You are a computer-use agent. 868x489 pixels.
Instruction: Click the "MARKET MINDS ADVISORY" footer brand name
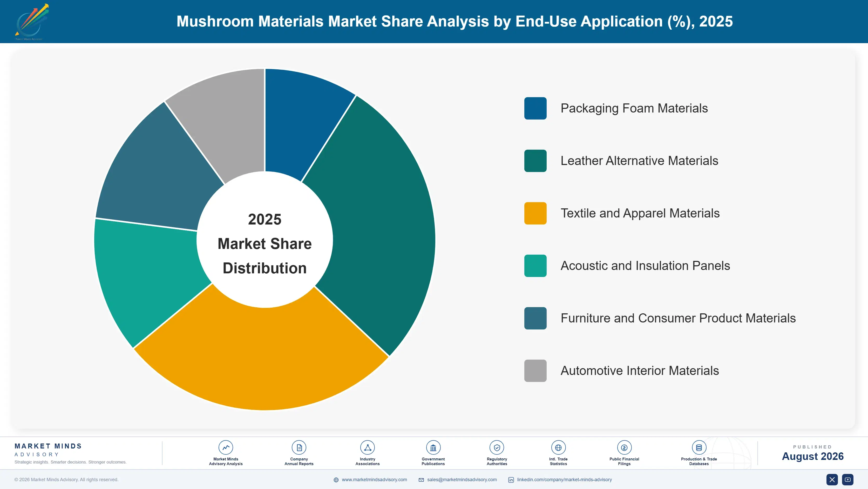click(x=48, y=450)
